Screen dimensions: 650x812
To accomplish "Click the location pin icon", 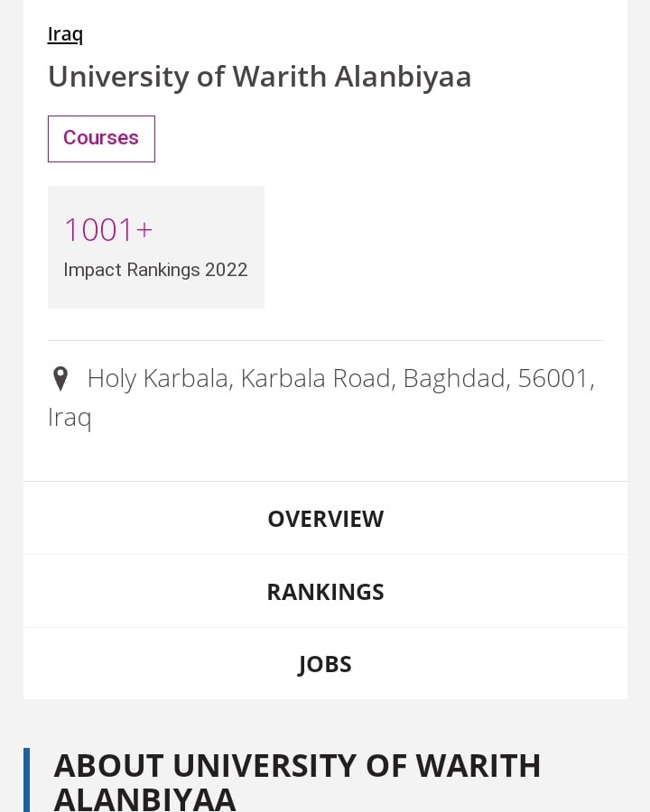I will pos(60,379).
